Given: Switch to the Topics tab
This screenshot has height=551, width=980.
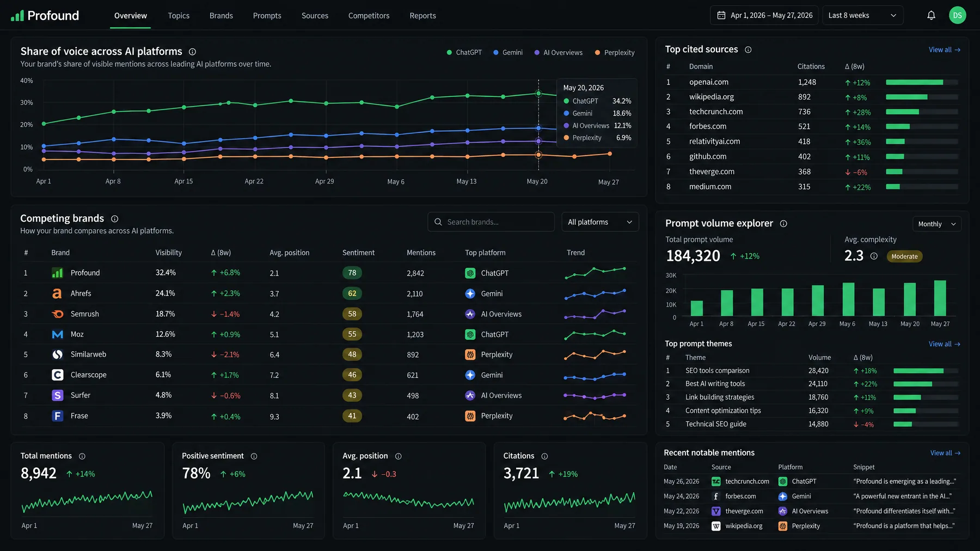Looking at the screenshot, I should (179, 16).
